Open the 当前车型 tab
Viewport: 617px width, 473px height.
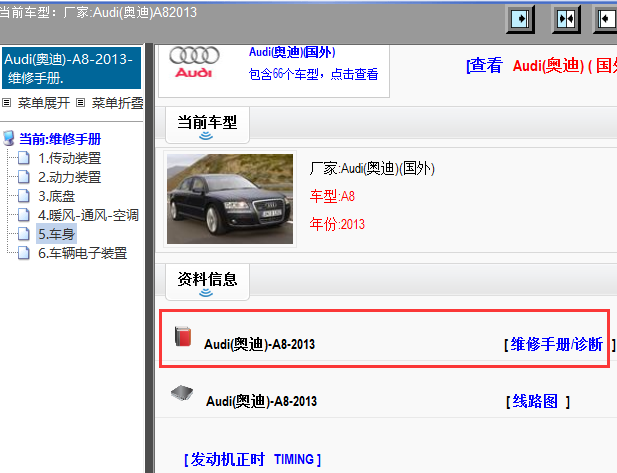pos(207,125)
